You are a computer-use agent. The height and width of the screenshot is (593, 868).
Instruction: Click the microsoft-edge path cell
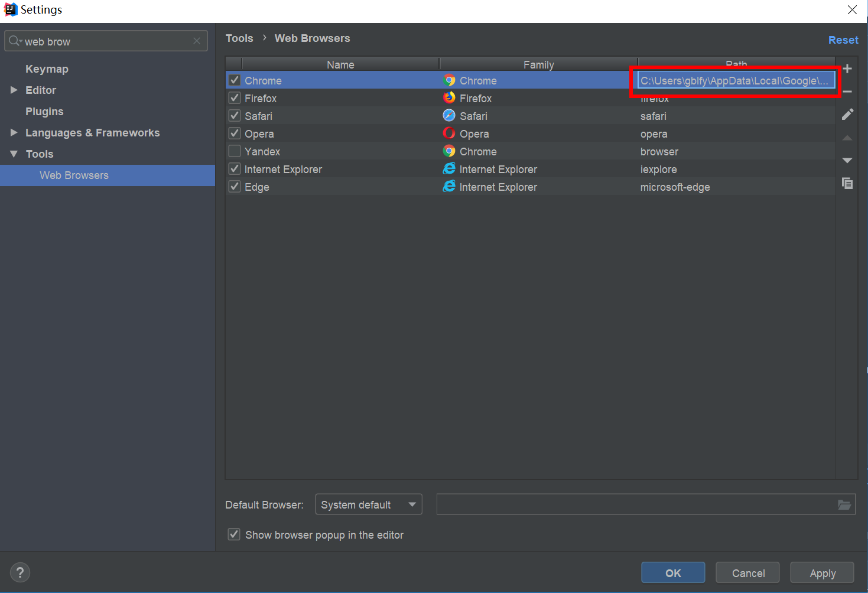point(736,187)
